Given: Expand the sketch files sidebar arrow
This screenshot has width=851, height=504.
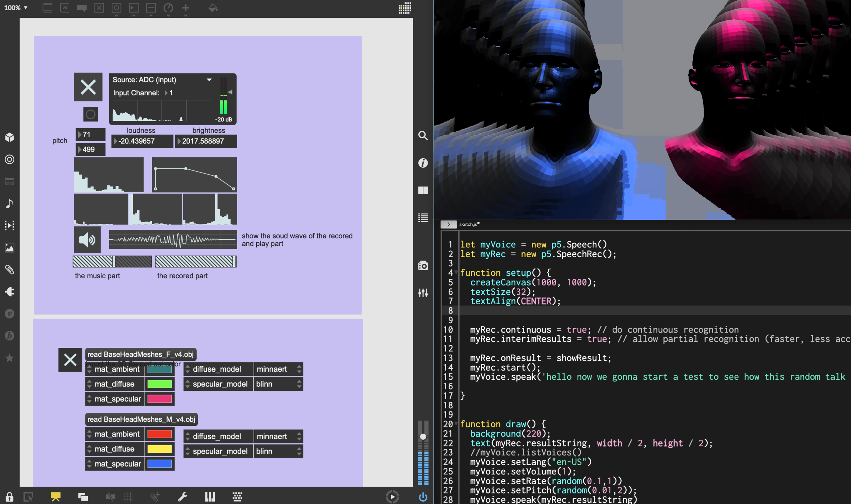Looking at the screenshot, I should coord(448,224).
